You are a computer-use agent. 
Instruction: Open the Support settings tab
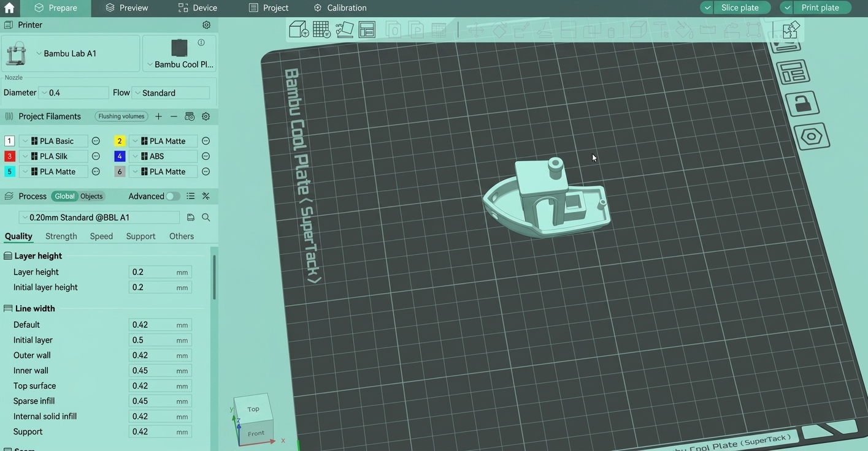pos(140,237)
